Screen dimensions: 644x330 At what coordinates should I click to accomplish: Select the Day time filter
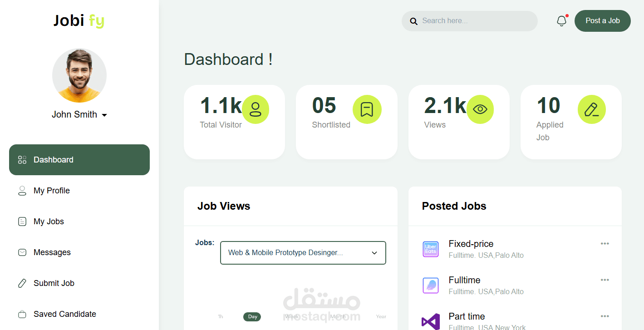[252, 316]
